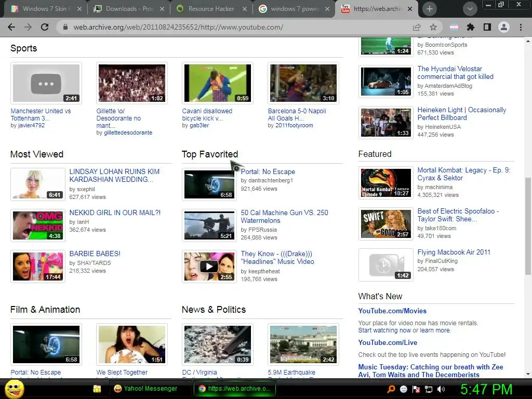Click the tray magnifier search icon
The image size is (532, 399).
click(x=391, y=389)
